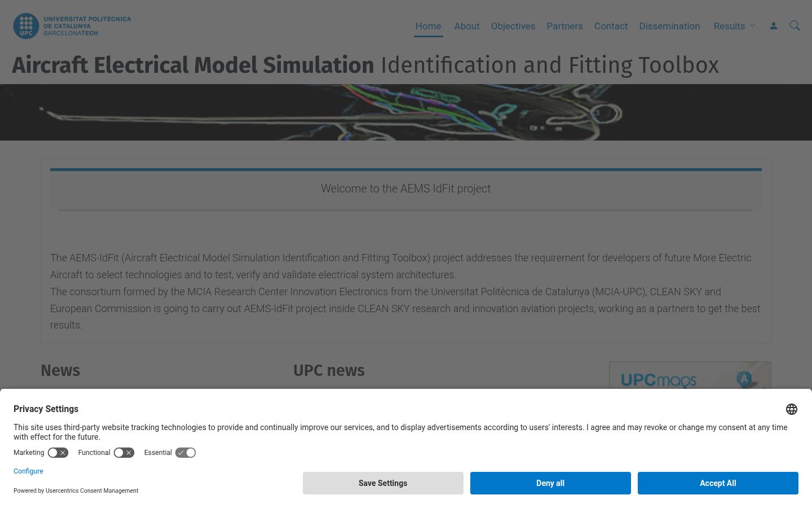Open the search magnifier icon
The width and height of the screenshot is (812, 508).
[x=795, y=26]
